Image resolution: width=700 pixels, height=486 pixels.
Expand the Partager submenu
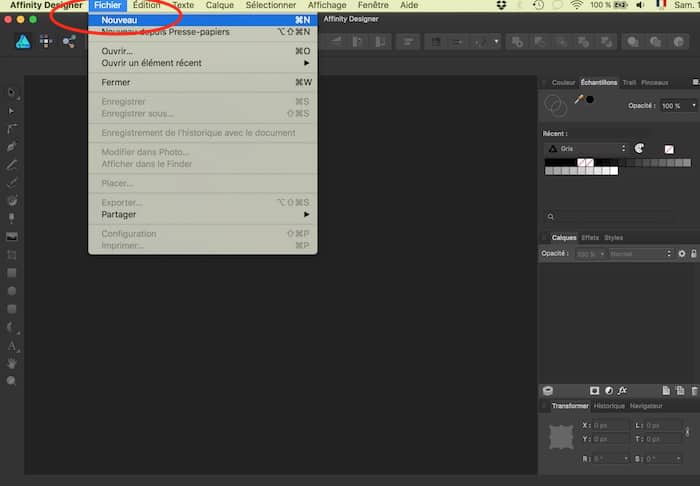203,215
